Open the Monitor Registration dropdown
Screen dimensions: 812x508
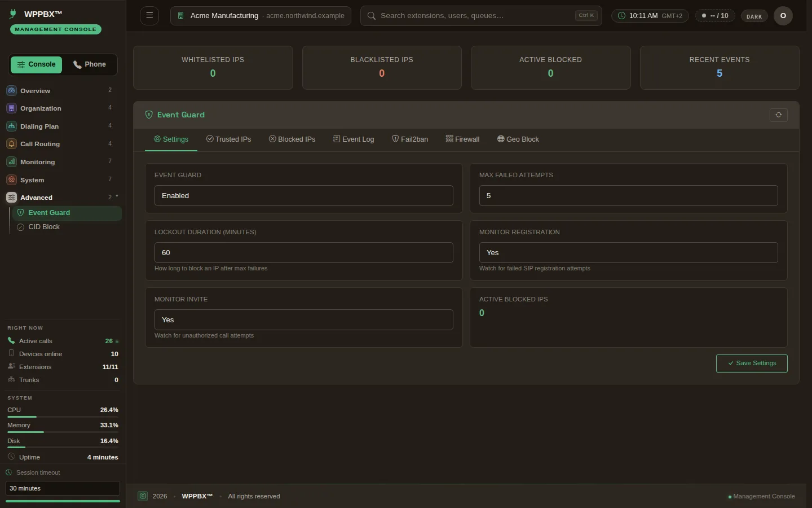[629, 253]
